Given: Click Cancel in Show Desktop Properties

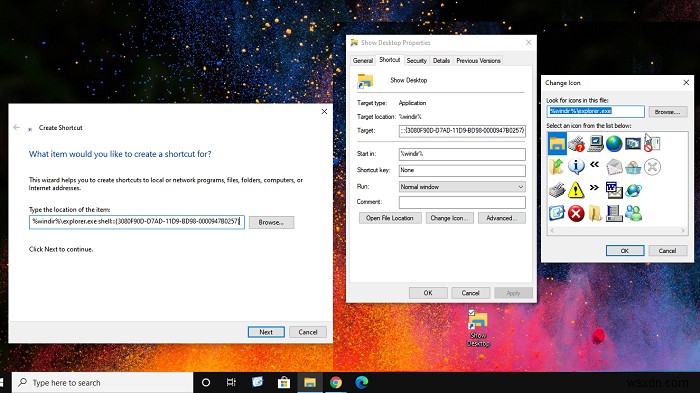Looking at the screenshot, I should pos(470,293).
